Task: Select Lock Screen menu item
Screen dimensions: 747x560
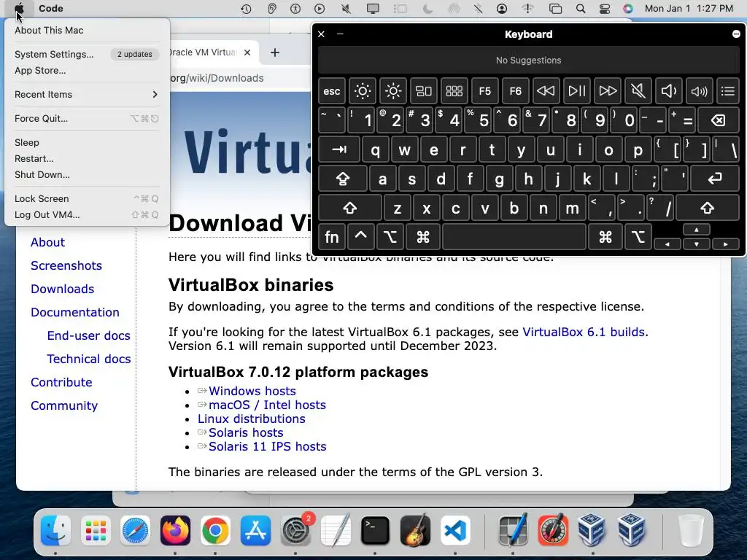Action: [x=87, y=198]
